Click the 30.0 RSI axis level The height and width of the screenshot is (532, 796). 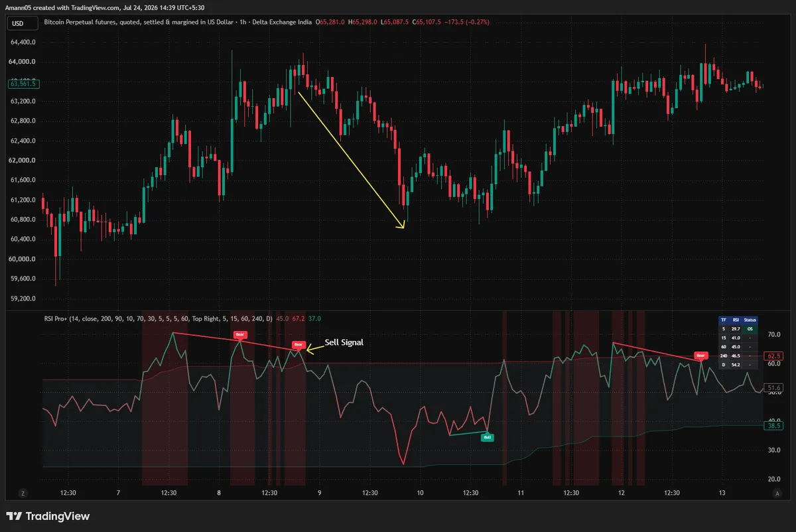[775, 450]
